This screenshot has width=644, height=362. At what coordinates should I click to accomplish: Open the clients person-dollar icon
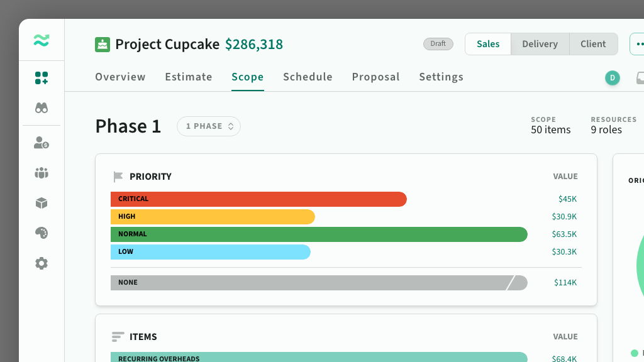42,143
